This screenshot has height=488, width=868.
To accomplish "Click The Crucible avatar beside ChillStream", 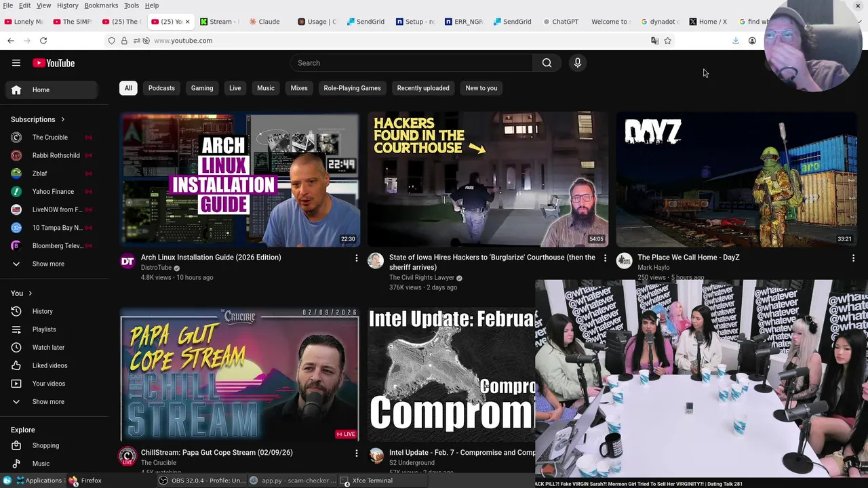I will [127, 456].
